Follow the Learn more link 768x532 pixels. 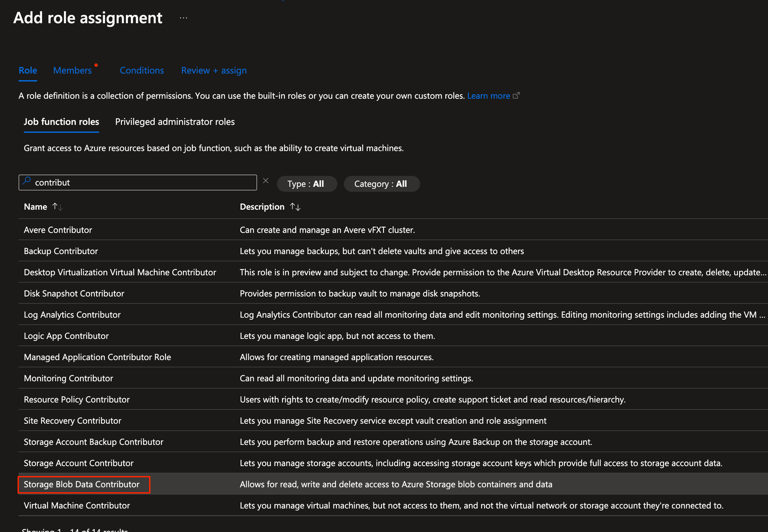(x=488, y=96)
